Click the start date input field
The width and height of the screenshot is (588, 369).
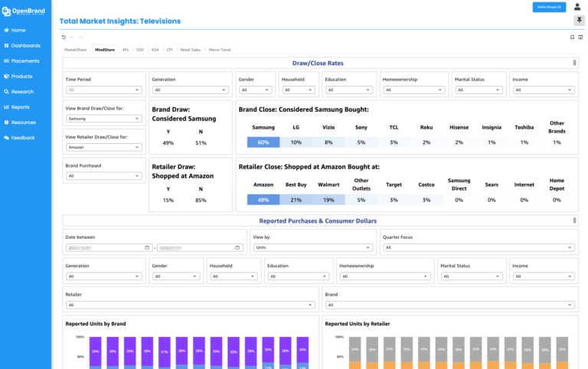click(109, 247)
